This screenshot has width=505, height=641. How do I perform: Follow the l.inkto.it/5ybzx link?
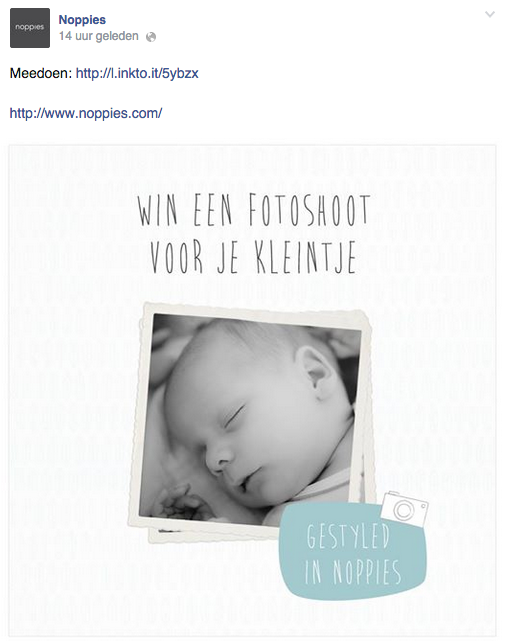pyautogui.click(x=137, y=74)
